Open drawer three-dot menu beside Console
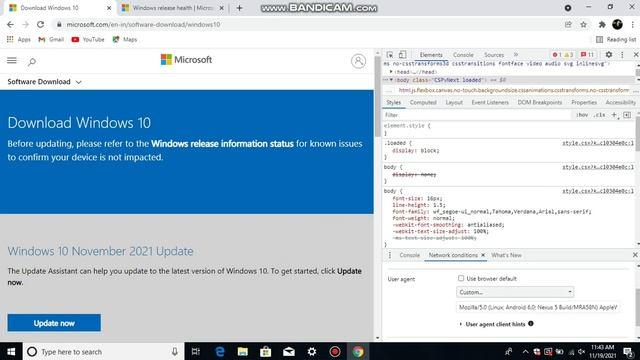Image resolution: width=640 pixels, height=360 pixels. click(390, 255)
